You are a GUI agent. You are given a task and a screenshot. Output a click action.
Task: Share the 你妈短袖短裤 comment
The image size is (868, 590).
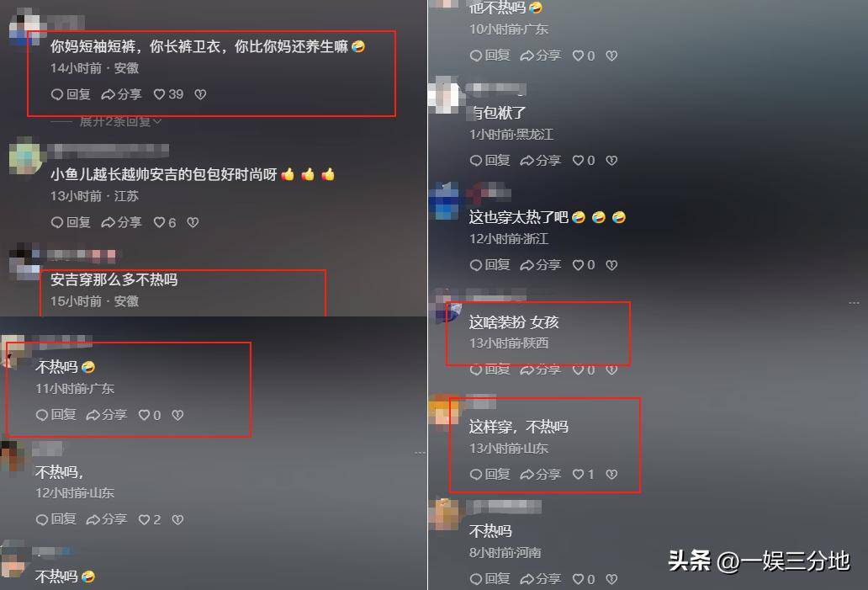(x=122, y=95)
